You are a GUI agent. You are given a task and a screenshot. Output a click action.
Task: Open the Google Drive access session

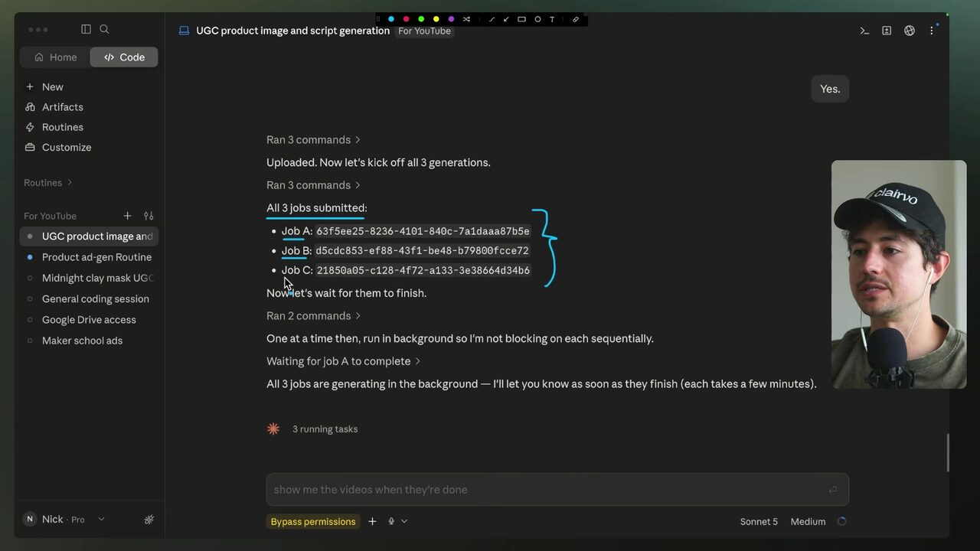coord(89,320)
